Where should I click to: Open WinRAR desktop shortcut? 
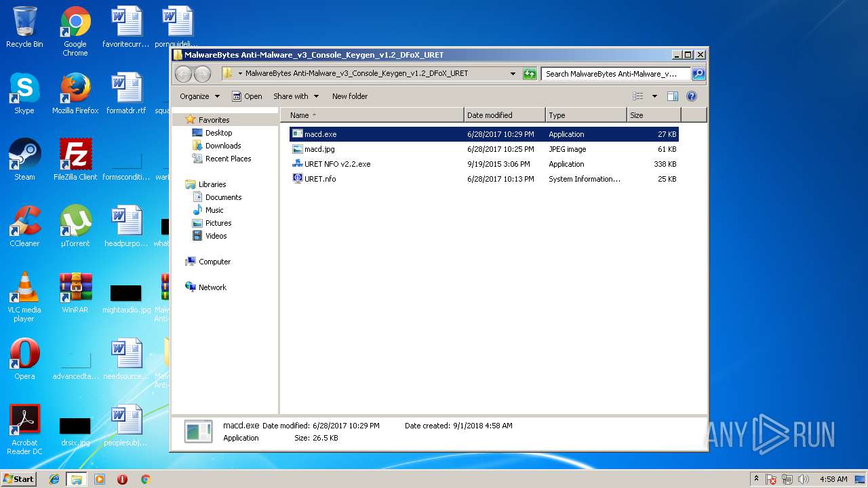click(x=75, y=293)
